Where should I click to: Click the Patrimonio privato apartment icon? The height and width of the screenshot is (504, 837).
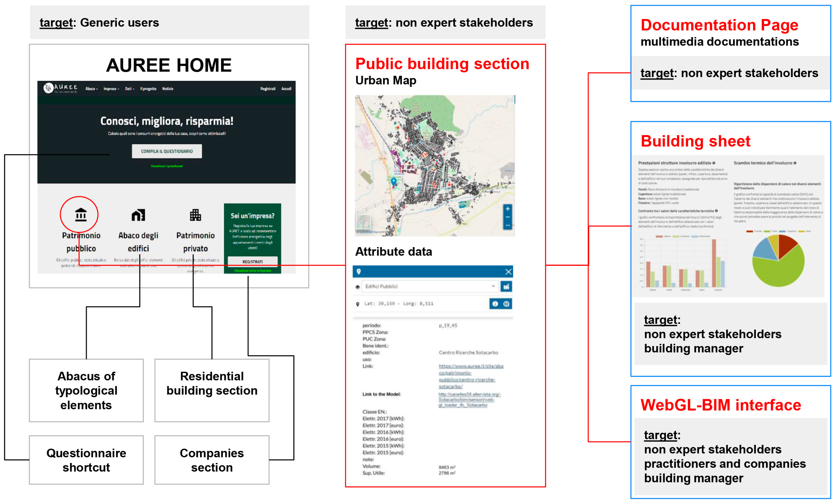(x=195, y=215)
